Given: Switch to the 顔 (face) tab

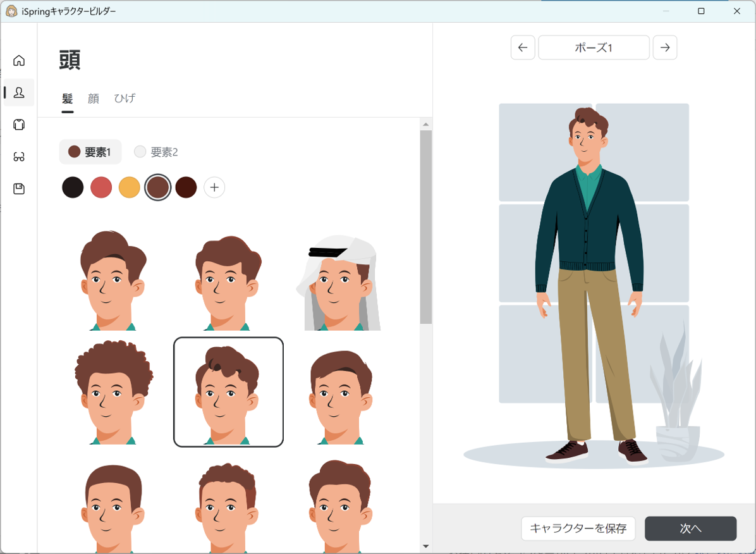Looking at the screenshot, I should click(94, 99).
